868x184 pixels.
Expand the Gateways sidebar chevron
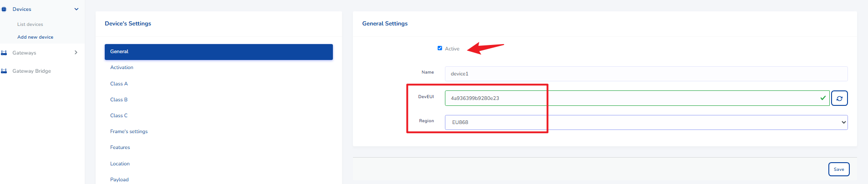pos(76,53)
